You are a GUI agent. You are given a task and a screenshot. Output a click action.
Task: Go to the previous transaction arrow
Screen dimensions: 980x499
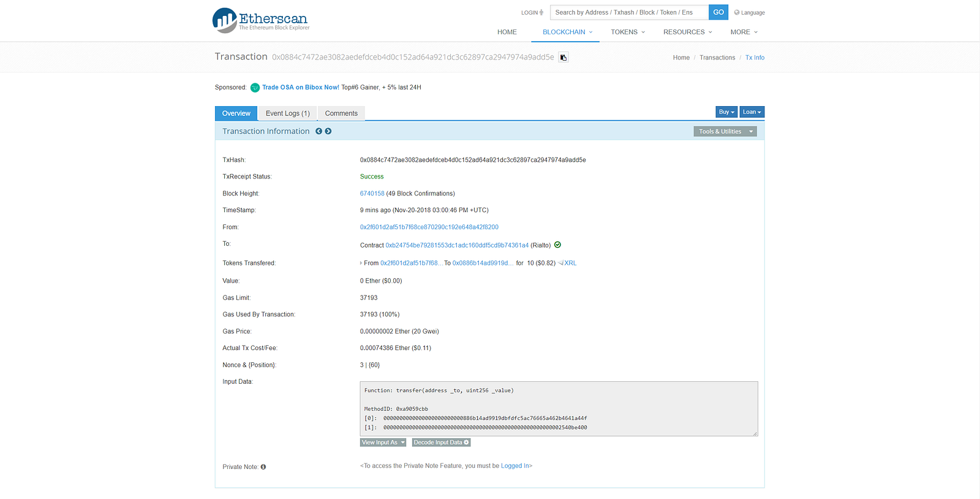(x=318, y=131)
